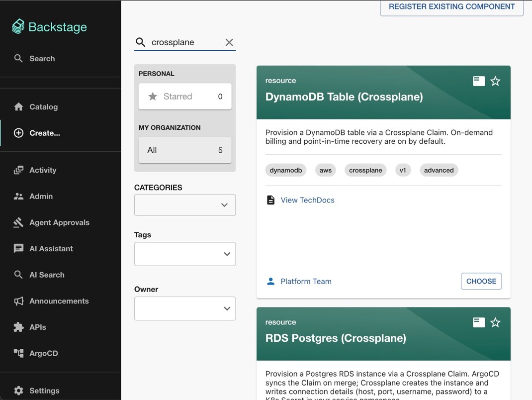
Task: Open the Agent Approvals menu item
Action: coord(60,222)
